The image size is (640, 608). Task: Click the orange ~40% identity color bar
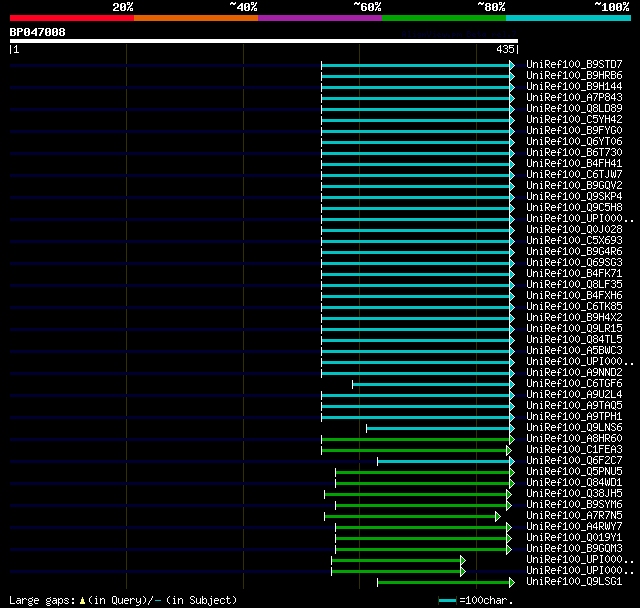(196, 18)
